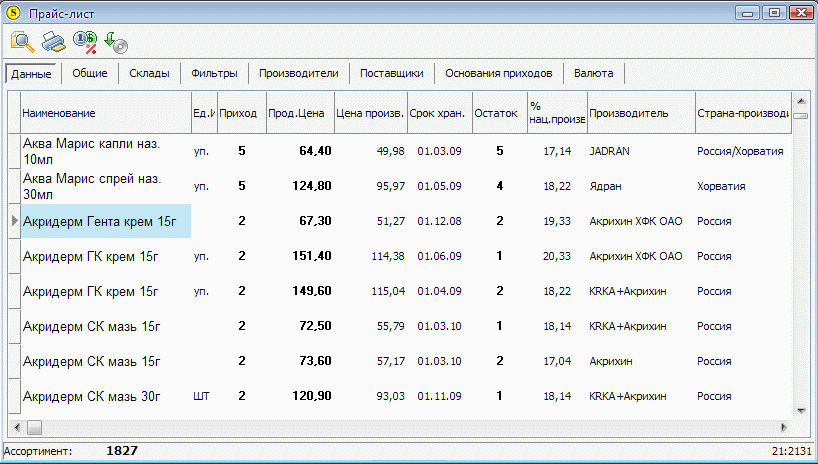This screenshot has height=464, width=818.
Task: Click vertical scrollbar up arrow
Action: [801, 100]
